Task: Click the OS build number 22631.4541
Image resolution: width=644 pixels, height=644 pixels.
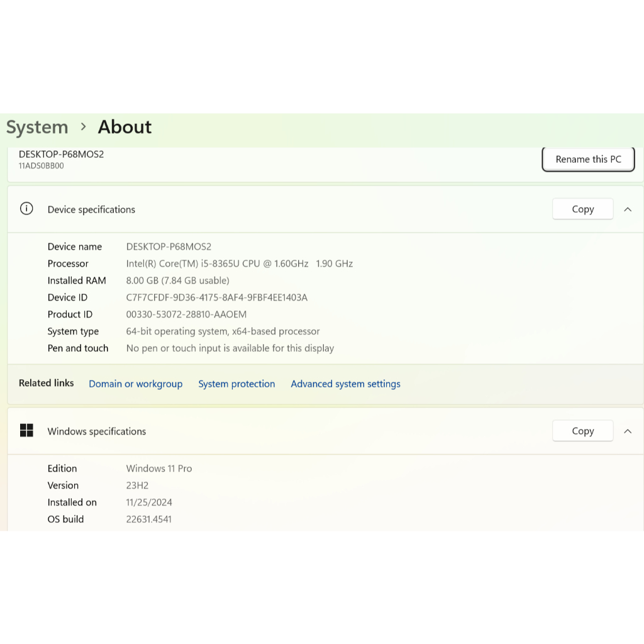Action: (148, 519)
